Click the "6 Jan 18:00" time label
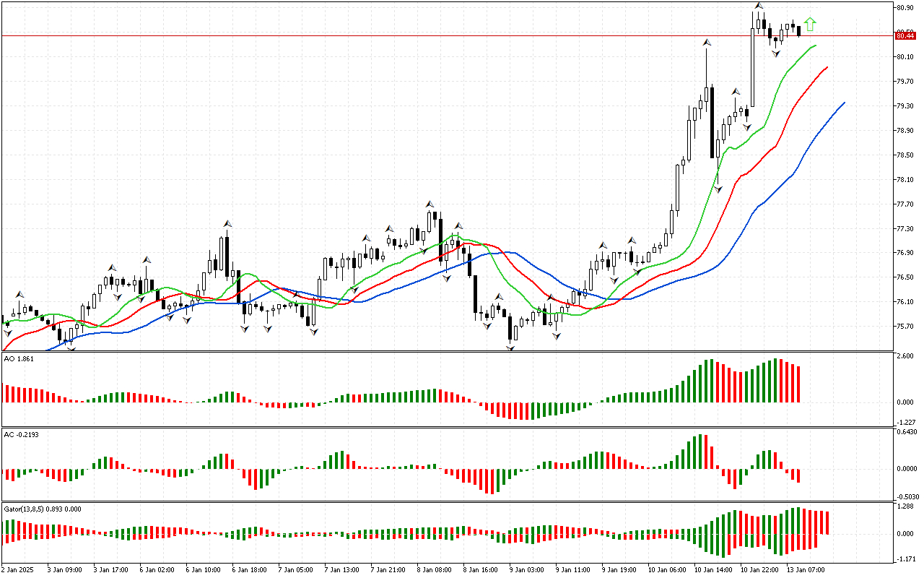Image resolution: width=924 pixels, height=578 pixels. point(250,569)
